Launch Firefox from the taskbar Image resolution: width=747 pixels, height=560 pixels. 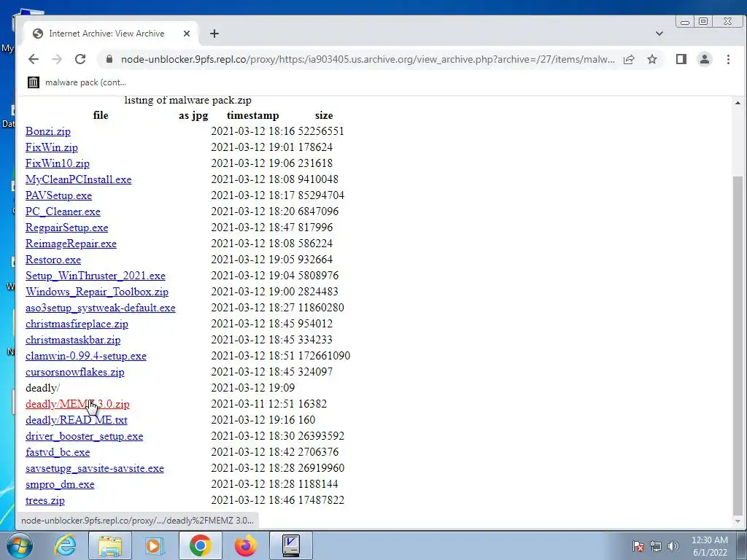click(245, 545)
